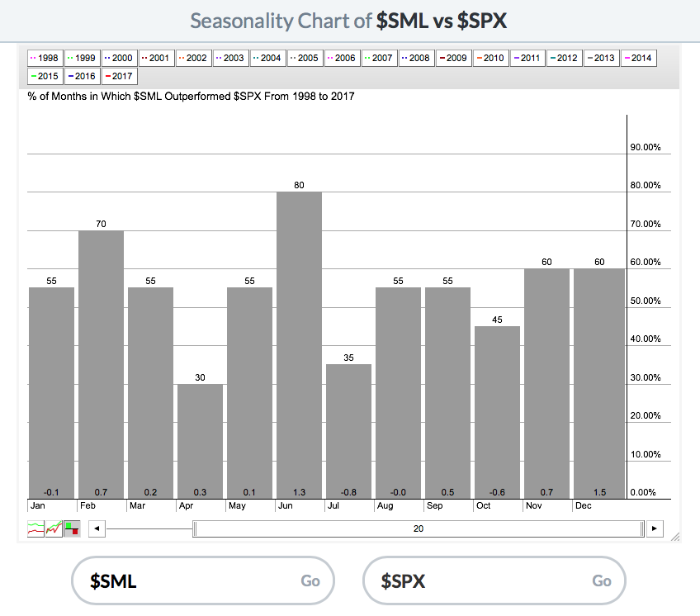Toggle the 2003 year series
The image size is (700, 616).
pyautogui.click(x=230, y=58)
